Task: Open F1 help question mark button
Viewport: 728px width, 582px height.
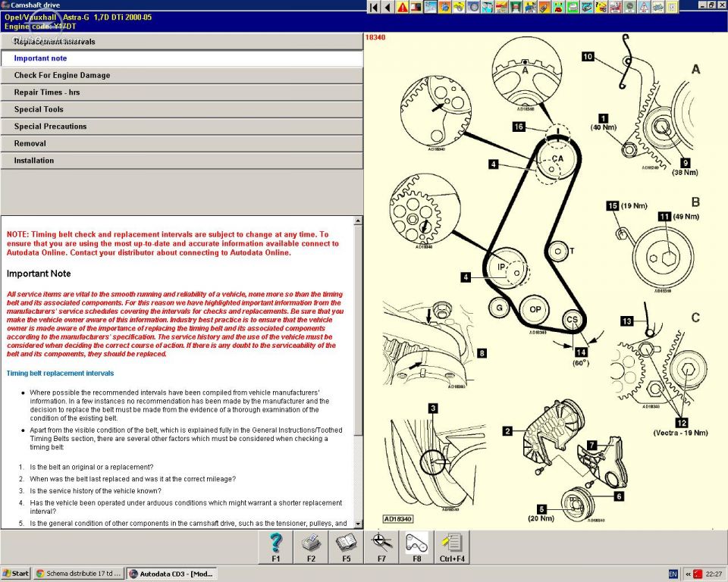Action: pyautogui.click(x=276, y=548)
